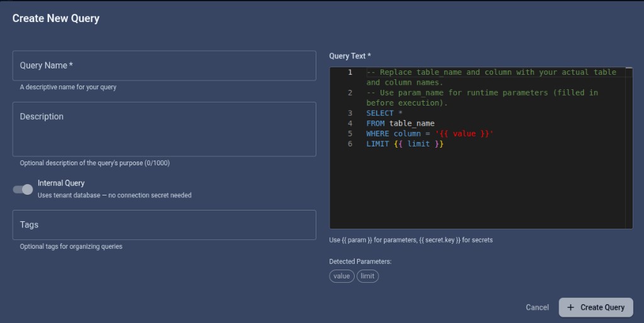Click the WHERE column line in editor

(430, 134)
